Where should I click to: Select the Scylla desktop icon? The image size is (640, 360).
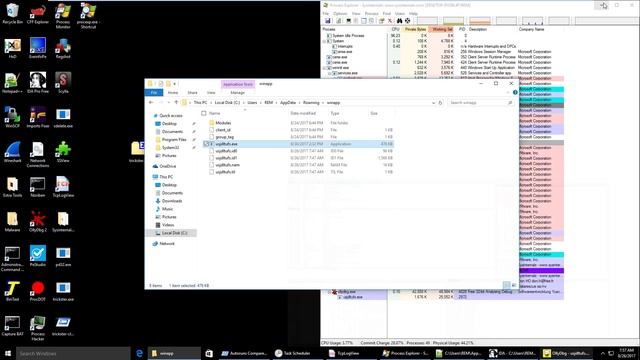point(63,83)
